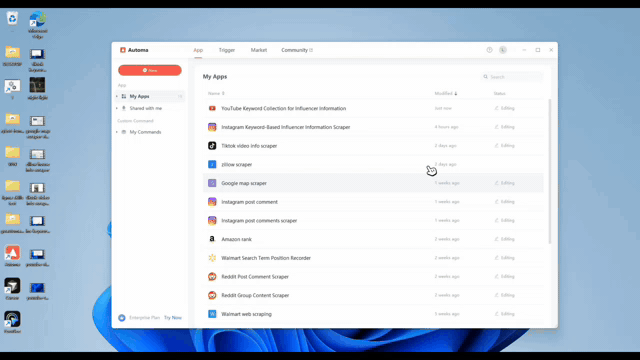Click the Microsoft Edge desktop shortcut
This screenshot has height=360, width=640.
point(38,20)
